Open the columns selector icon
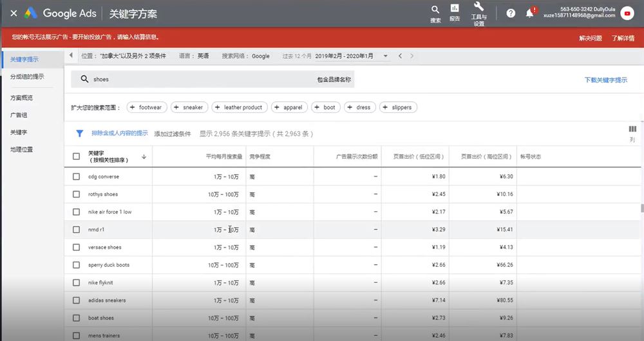644x341 pixels. point(632,129)
